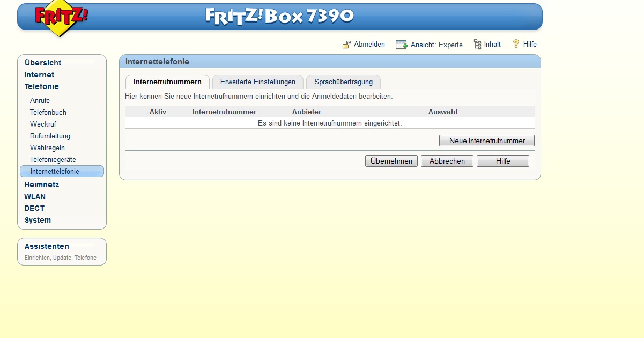
Task: Switch to the Internetrufnummern tab
Action: point(167,82)
